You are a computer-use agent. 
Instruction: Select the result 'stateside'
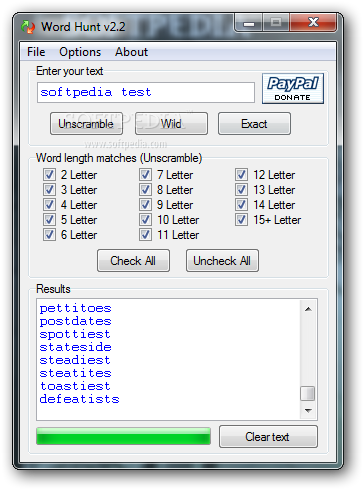coord(75,348)
